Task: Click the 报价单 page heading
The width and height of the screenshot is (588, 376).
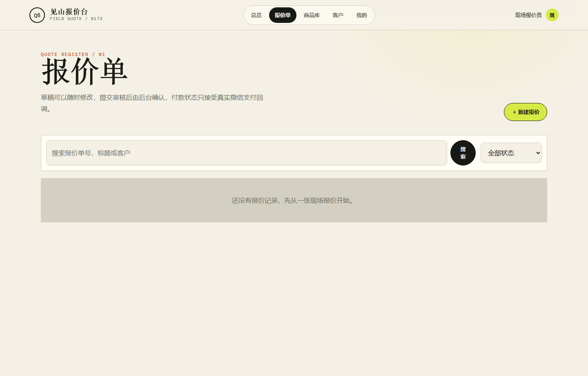Action: pos(85,72)
